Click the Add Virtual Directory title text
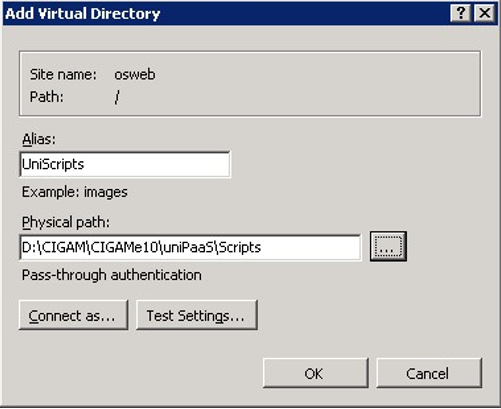Image resolution: width=501 pixels, height=409 pixels. (x=83, y=14)
